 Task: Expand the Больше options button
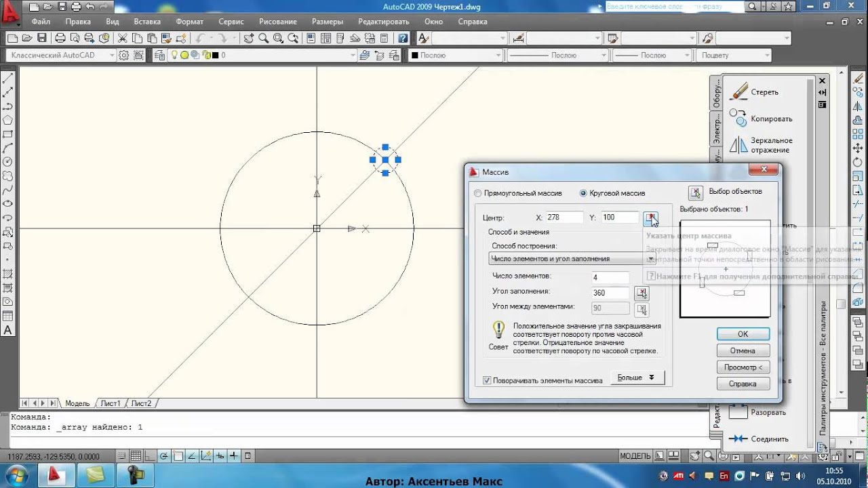[637, 378]
